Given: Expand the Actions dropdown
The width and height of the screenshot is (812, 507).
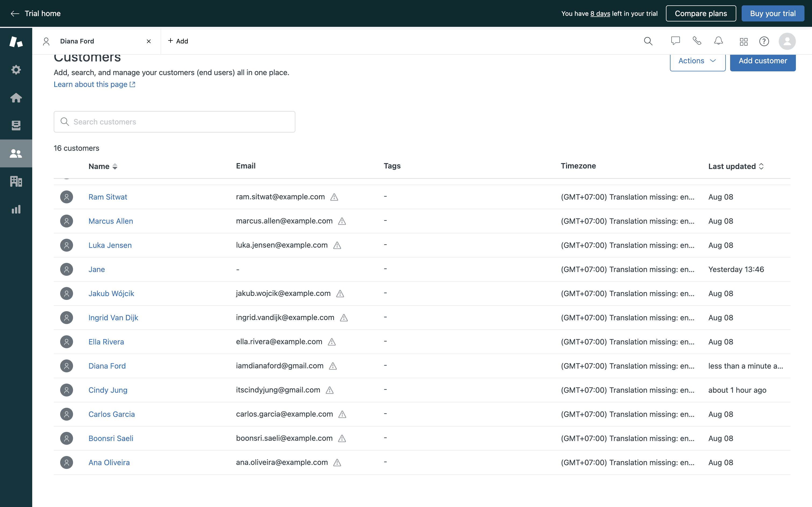Looking at the screenshot, I should pyautogui.click(x=697, y=61).
